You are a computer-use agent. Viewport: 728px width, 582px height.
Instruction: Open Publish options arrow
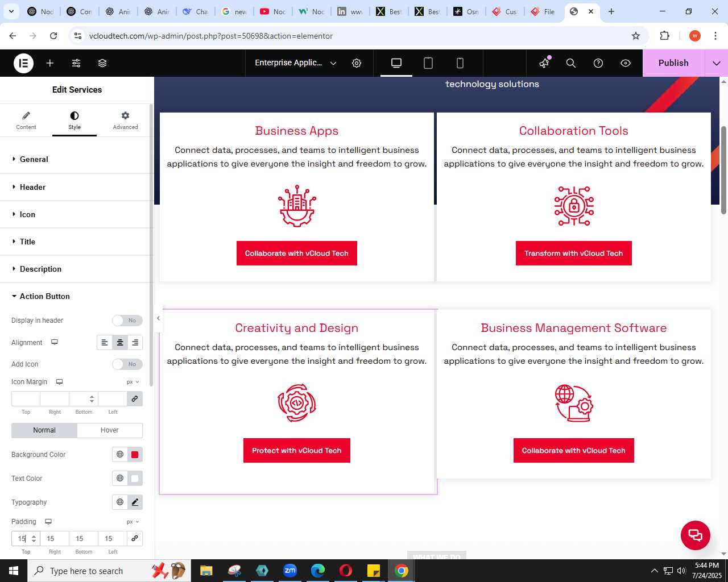point(716,63)
